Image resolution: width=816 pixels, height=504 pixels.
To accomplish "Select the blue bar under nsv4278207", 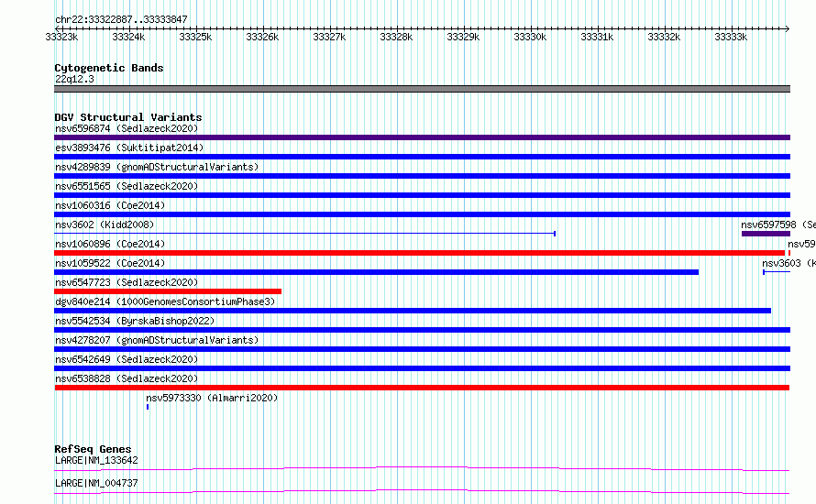I will pos(422,349).
